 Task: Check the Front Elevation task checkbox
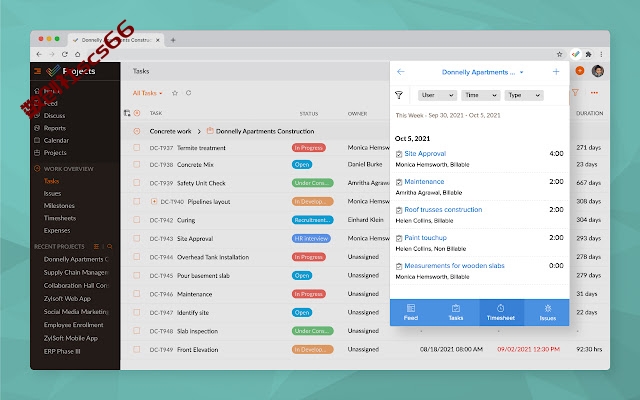137,349
